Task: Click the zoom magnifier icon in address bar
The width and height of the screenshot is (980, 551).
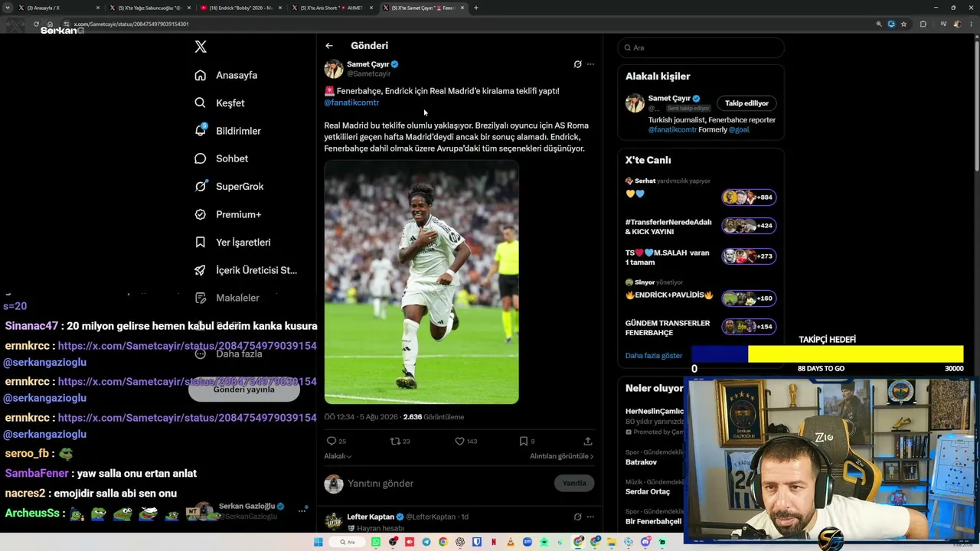Action: pos(879,24)
